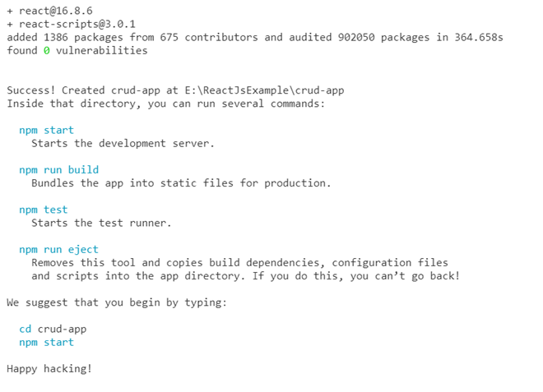The image size is (543, 392).
Task: Click the first blue 'npm start' command under several commands
Action: (x=46, y=131)
